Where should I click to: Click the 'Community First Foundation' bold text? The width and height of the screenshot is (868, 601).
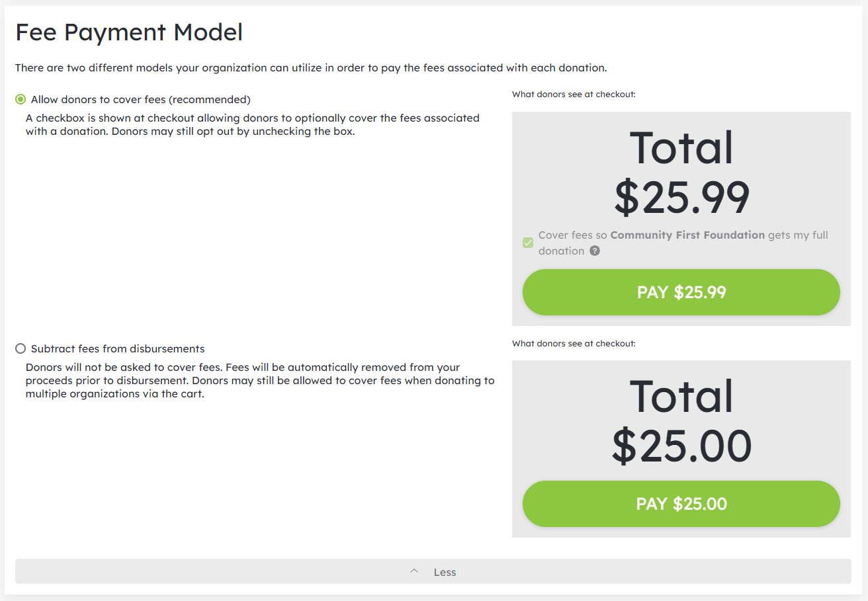coord(687,235)
